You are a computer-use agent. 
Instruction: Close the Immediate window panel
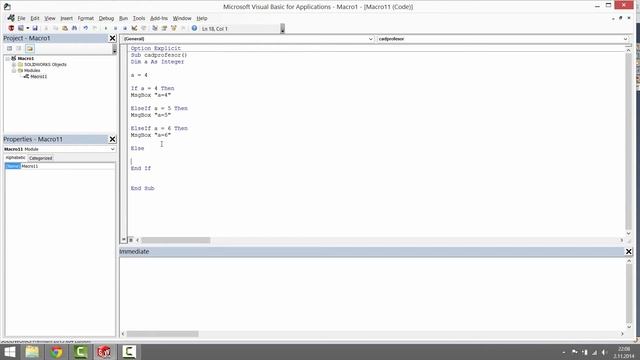[629, 251]
